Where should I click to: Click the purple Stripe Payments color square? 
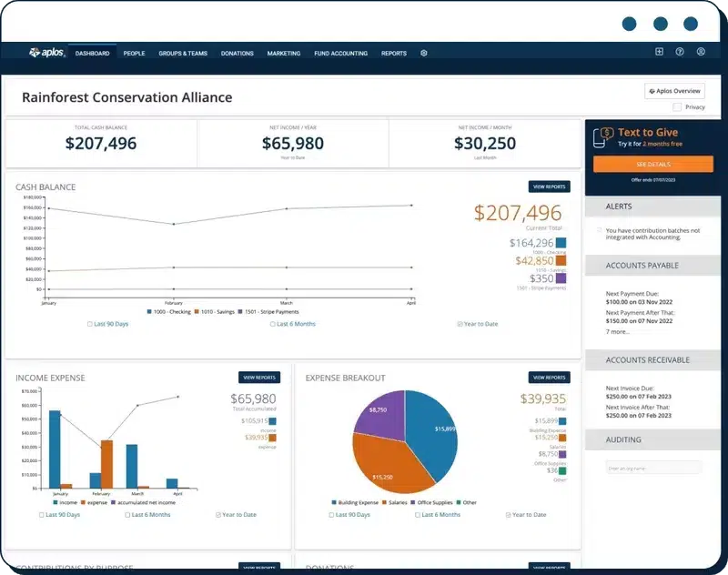[x=561, y=278]
